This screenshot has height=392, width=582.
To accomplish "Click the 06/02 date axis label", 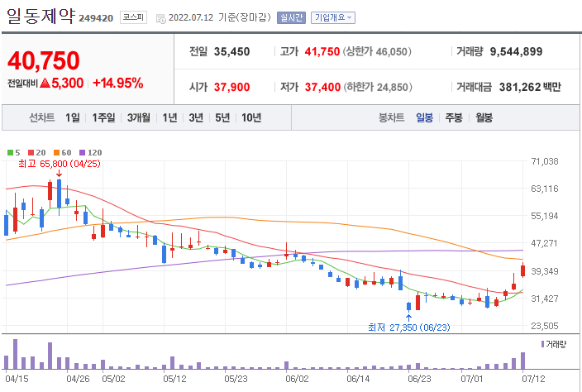I will pyautogui.click(x=297, y=379).
